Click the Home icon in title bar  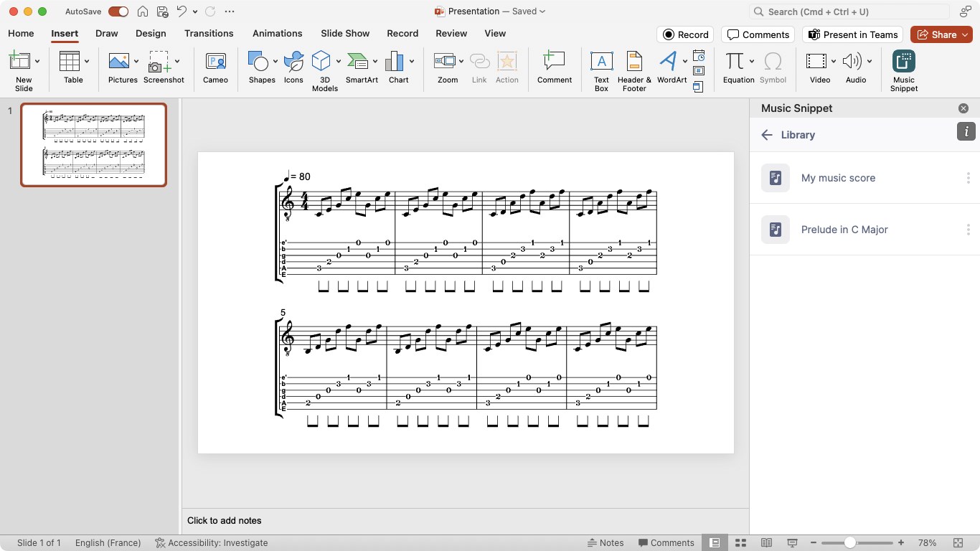[x=143, y=11]
